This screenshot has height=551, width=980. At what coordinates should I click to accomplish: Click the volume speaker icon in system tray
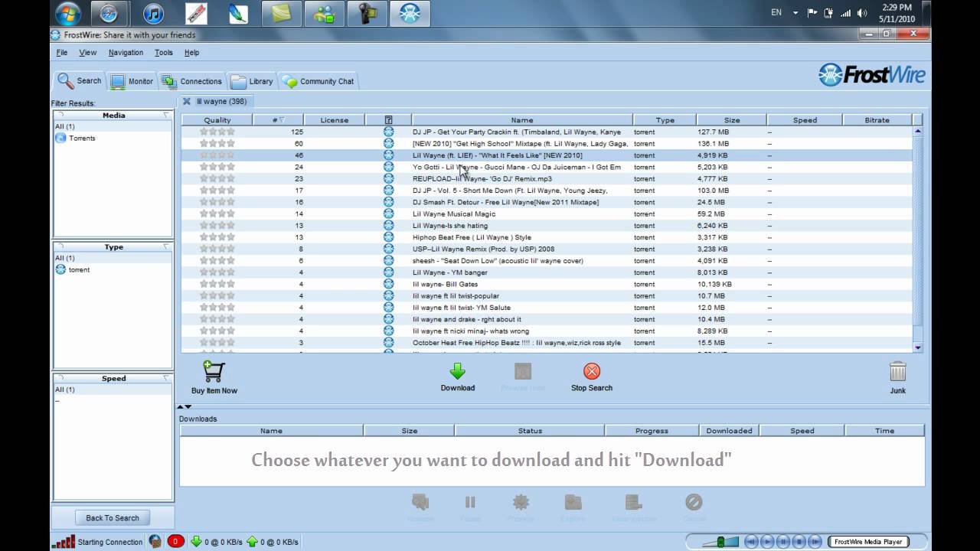[x=862, y=13]
